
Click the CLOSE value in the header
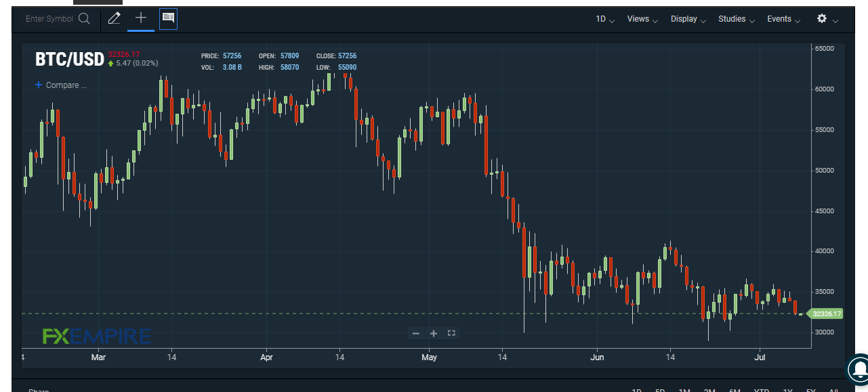347,56
